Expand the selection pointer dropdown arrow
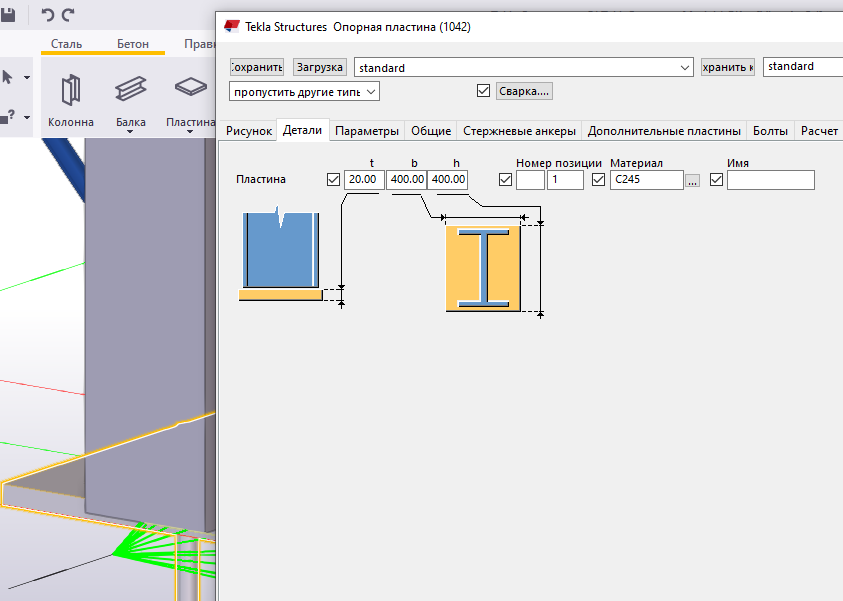 pyautogui.click(x=27, y=78)
